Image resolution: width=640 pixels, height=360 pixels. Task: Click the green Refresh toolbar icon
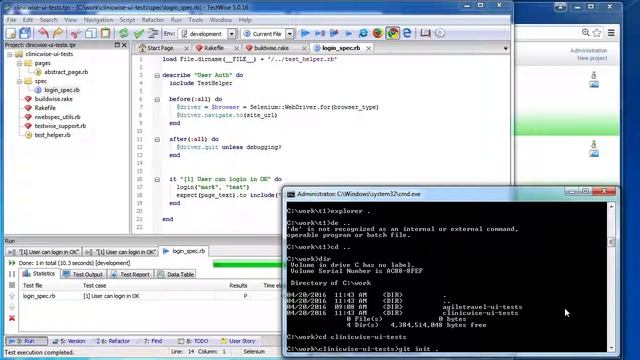[x=124, y=33]
